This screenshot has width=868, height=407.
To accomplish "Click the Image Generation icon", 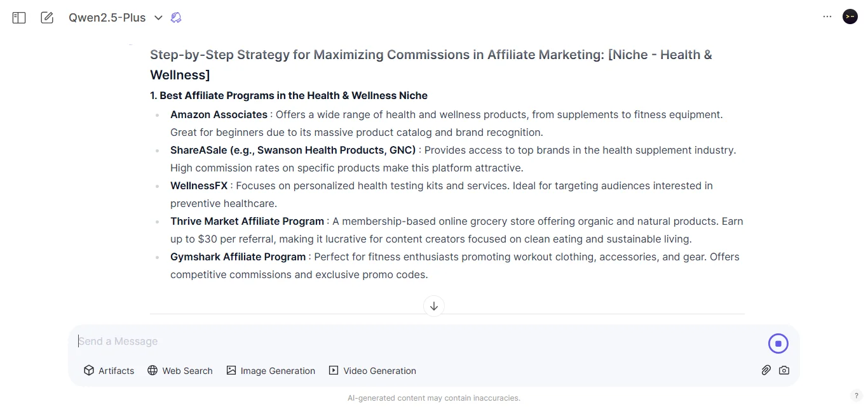I will coord(231,370).
